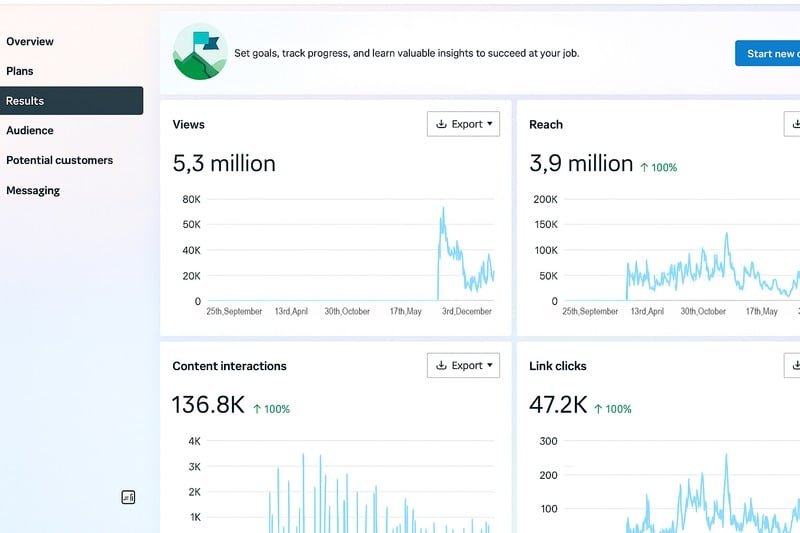Click the Link clicks card title

click(558, 366)
